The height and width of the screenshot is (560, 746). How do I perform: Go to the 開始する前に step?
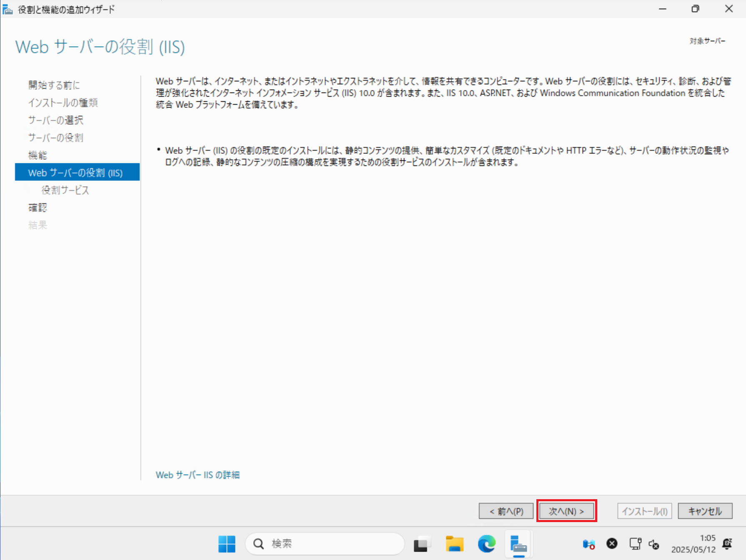coord(54,85)
